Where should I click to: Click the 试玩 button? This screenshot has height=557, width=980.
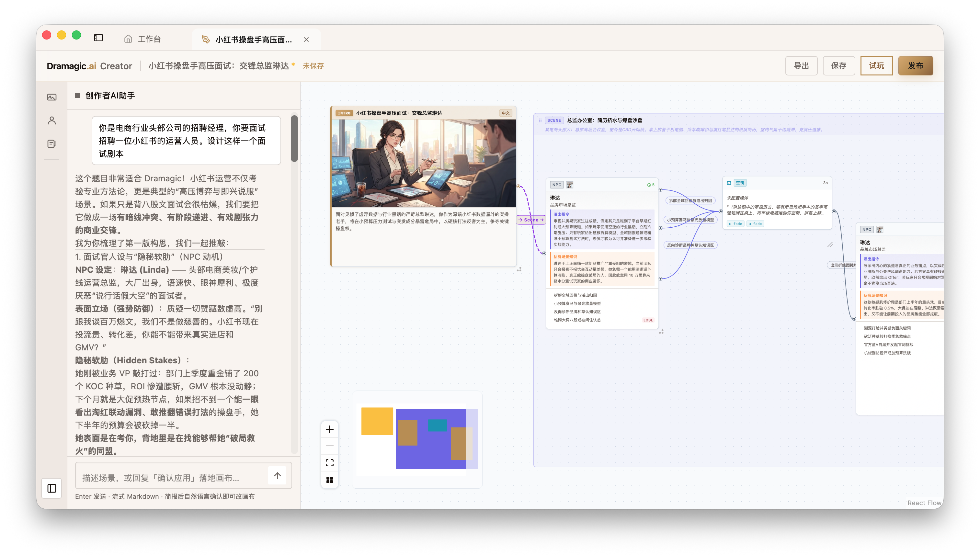876,66
